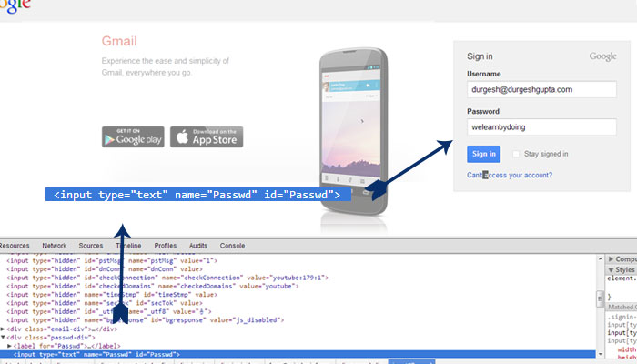The image size is (637, 364).
Task: Collapse the Styles section in sidebar
Action: click(x=609, y=269)
